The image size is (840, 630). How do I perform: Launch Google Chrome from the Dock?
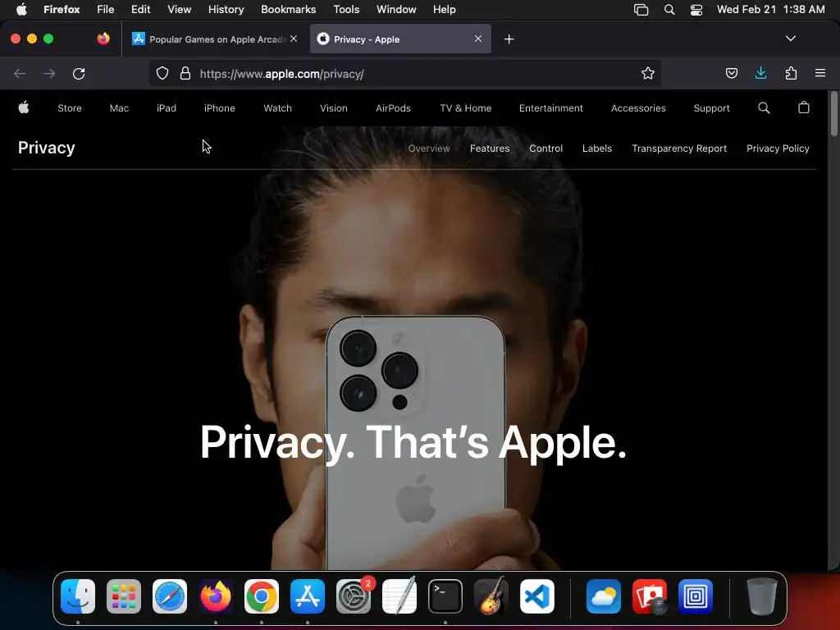coord(262,596)
